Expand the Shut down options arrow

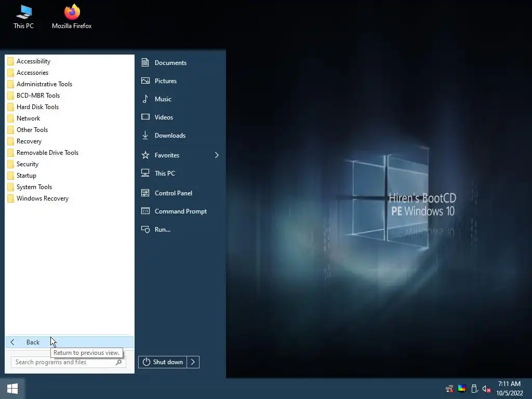193,362
